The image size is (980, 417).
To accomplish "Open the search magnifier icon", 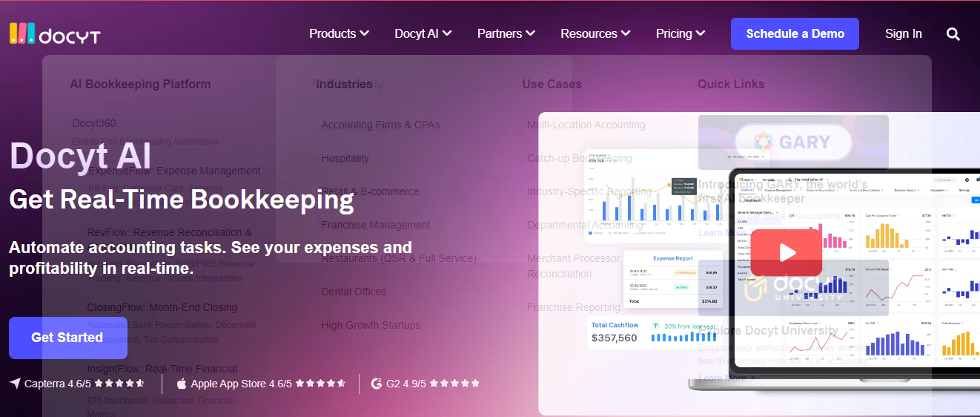I will [x=953, y=34].
